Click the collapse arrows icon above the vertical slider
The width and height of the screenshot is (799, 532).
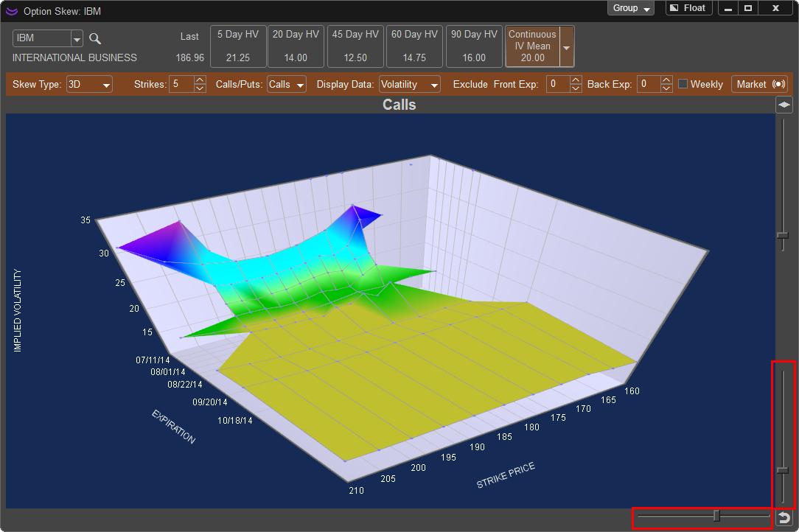784,105
